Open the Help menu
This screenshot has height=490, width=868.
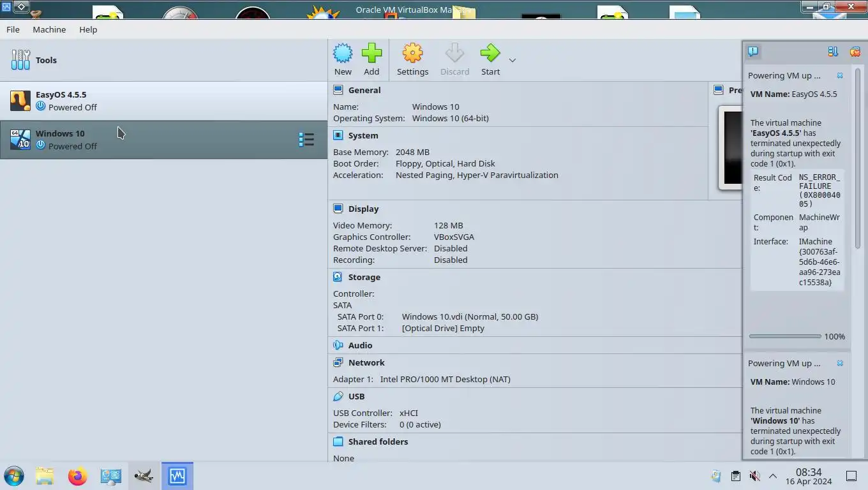pos(88,29)
